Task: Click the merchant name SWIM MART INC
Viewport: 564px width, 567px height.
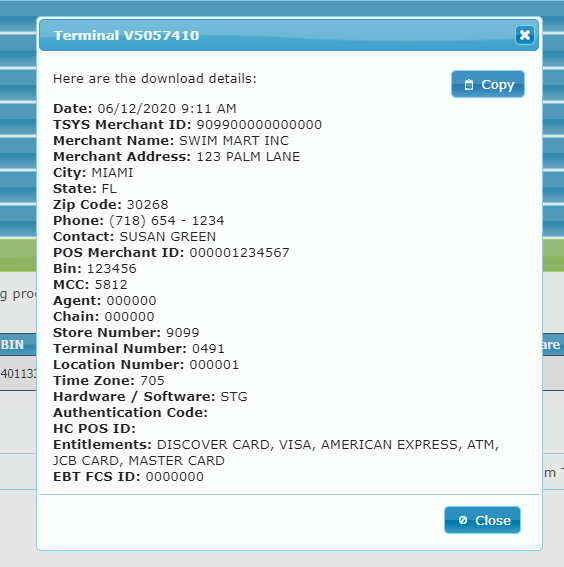Action: pyautogui.click(x=234, y=141)
